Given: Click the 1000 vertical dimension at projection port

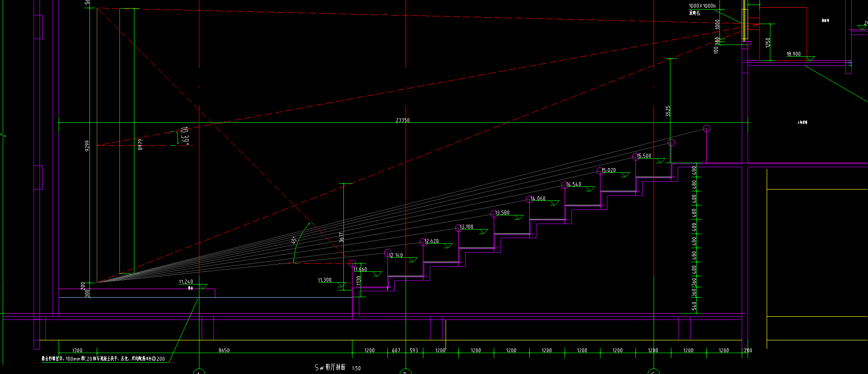Looking at the screenshot, I should point(717,24).
